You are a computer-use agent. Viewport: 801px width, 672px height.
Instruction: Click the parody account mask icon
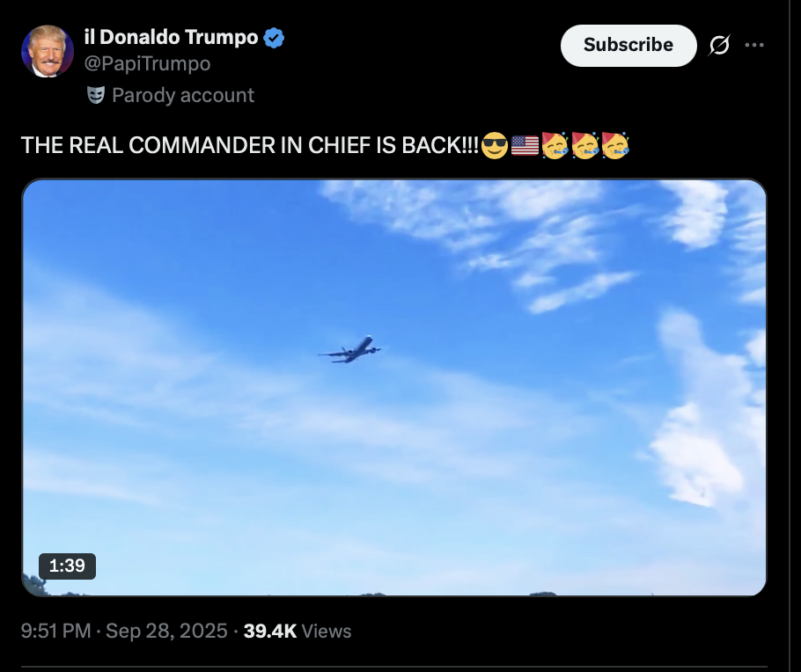[96, 95]
